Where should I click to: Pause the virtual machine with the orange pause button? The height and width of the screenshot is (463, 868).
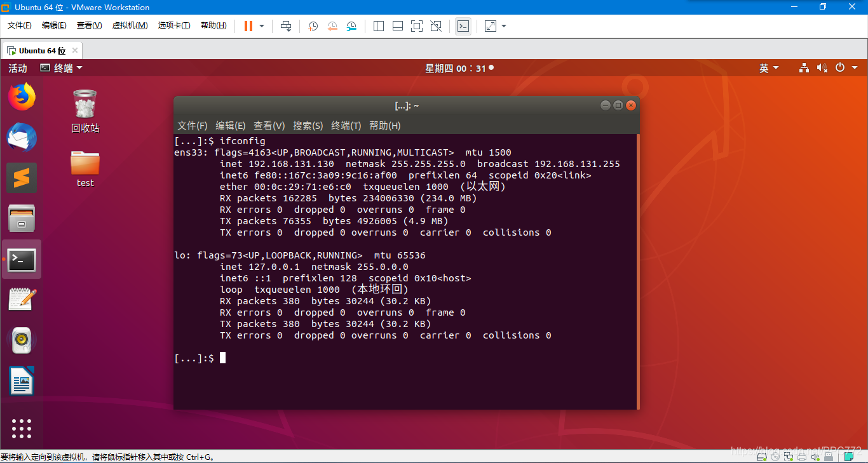coord(248,26)
